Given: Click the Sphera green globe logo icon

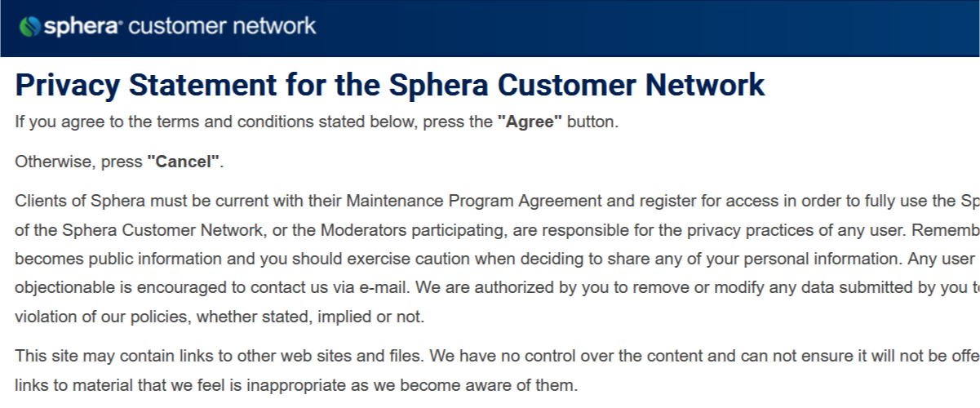Looking at the screenshot, I should (x=29, y=26).
